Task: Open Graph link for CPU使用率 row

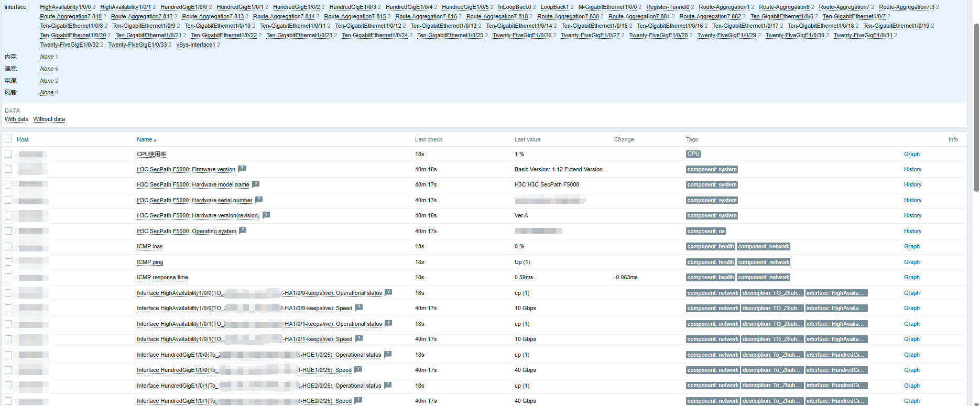Action: pos(911,154)
